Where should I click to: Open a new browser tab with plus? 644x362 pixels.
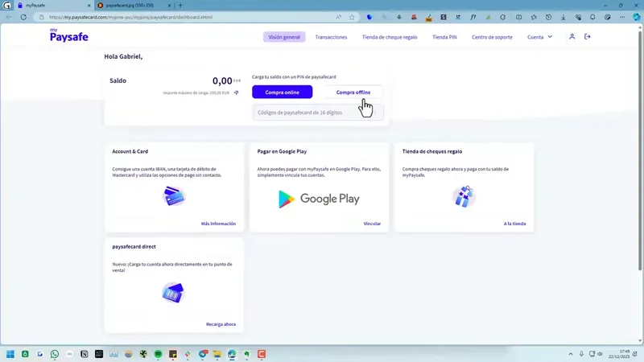tap(180, 6)
